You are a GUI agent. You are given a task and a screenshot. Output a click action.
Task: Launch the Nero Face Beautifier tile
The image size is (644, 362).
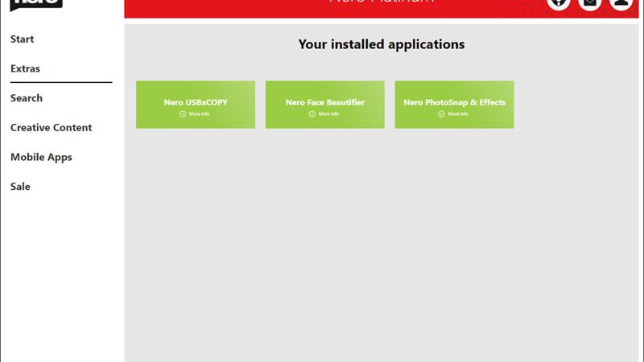325,105
